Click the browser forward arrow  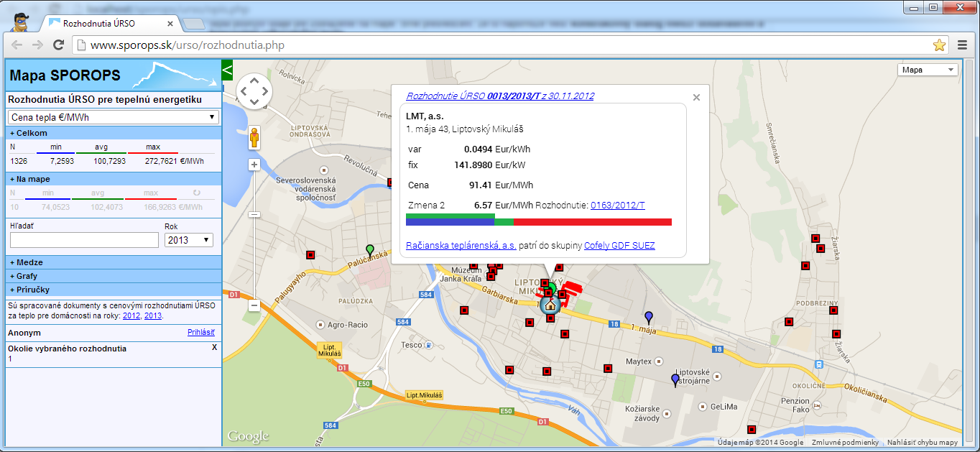(x=37, y=45)
